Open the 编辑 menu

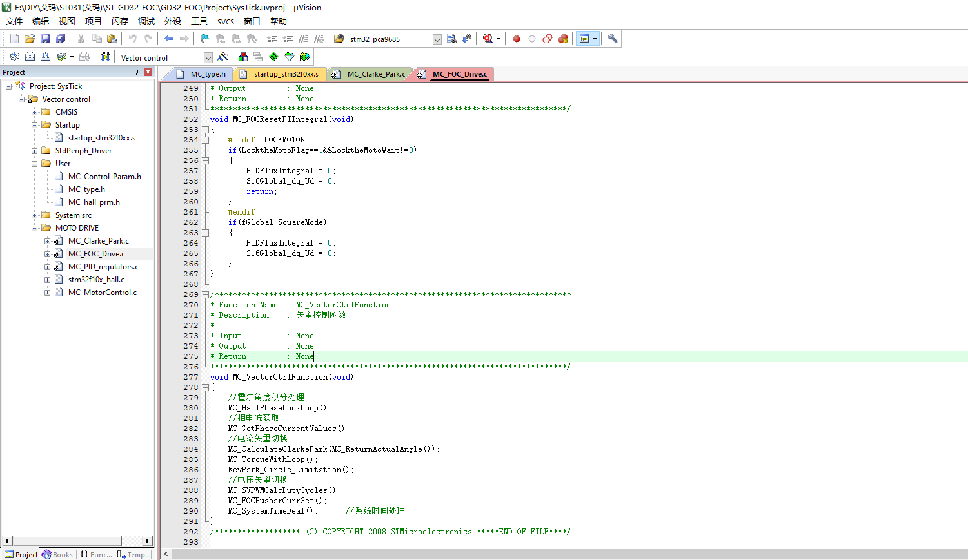coord(41,21)
